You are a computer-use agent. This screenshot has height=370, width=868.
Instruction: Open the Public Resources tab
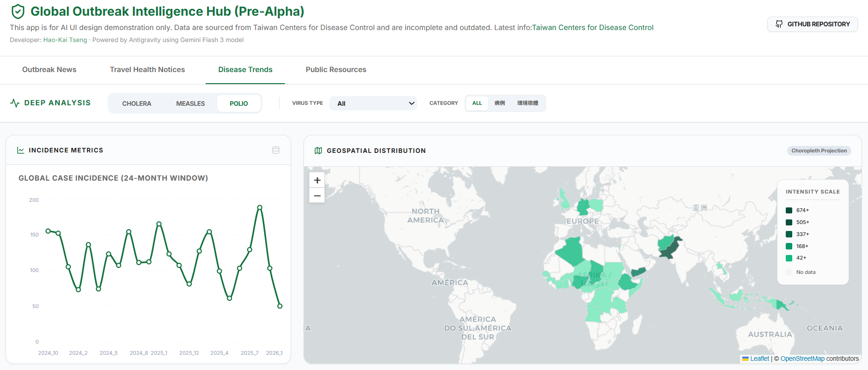pyautogui.click(x=336, y=70)
